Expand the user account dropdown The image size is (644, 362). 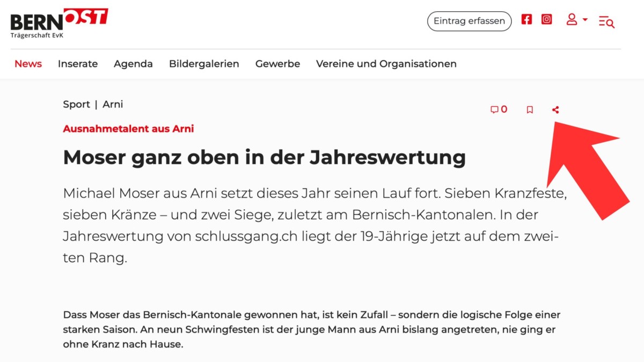pyautogui.click(x=577, y=20)
